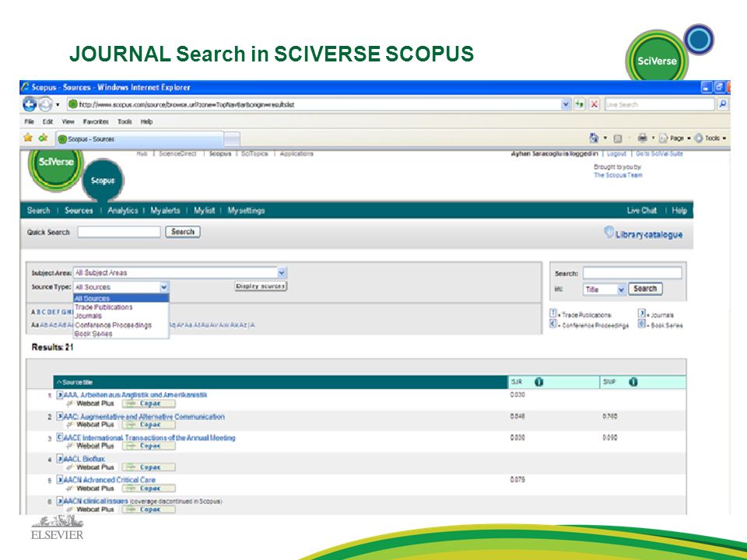
Task: Click the browser address bar
Action: 314,104
